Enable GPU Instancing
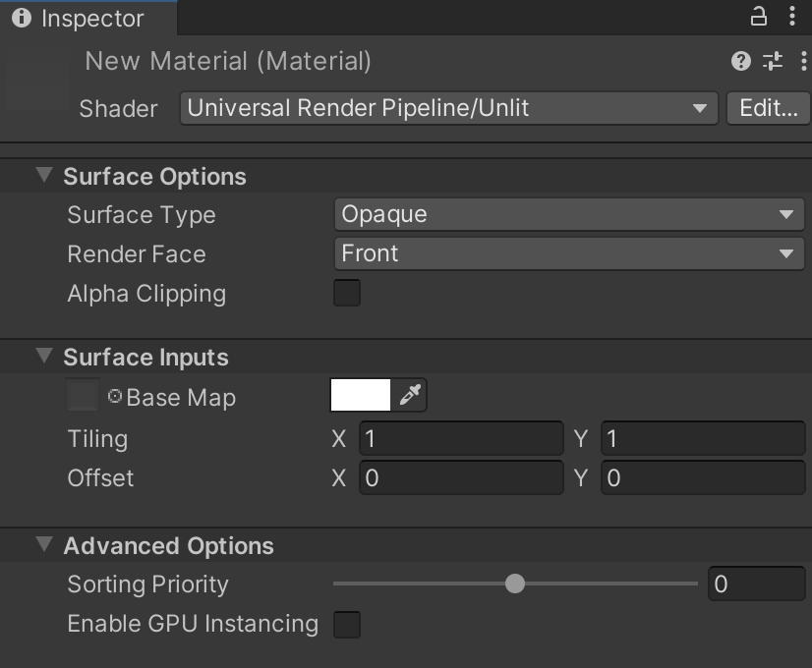This screenshot has height=668, width=812. point(346,624)
